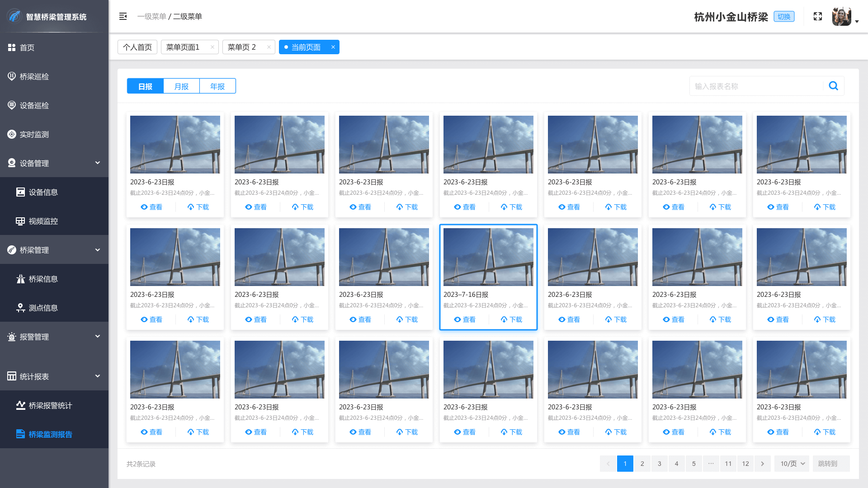The image size is (868, 488).
Task: Open 桥梁巡检 from the sidebar
Action: [x=34, y=76]
